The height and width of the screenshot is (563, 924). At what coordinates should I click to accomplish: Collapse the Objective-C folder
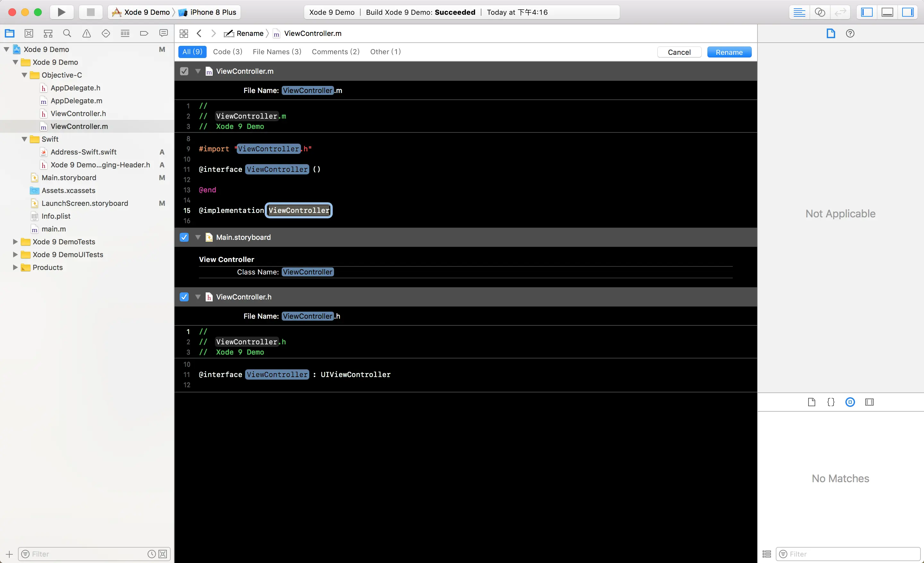(x=24, y=75)
